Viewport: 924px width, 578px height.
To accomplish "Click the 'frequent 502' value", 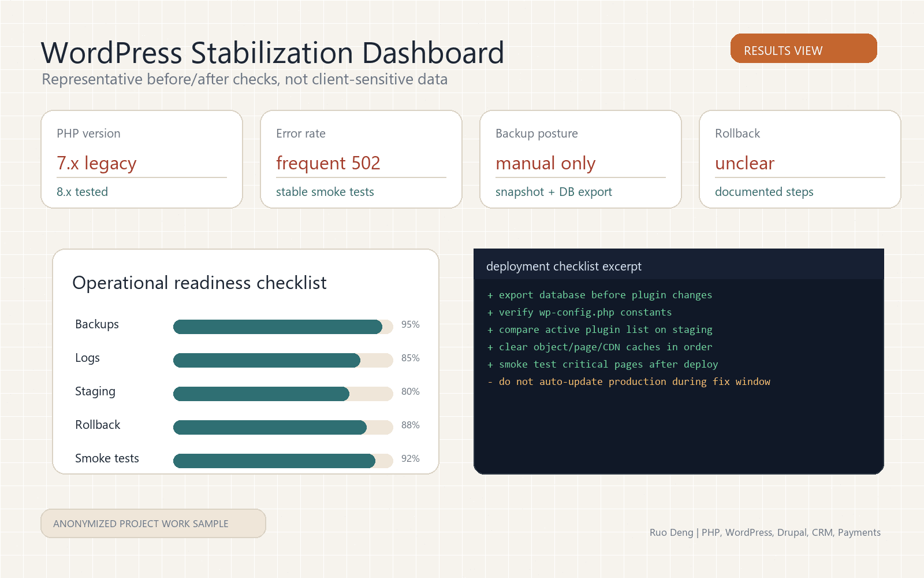I will coord(328,164).
